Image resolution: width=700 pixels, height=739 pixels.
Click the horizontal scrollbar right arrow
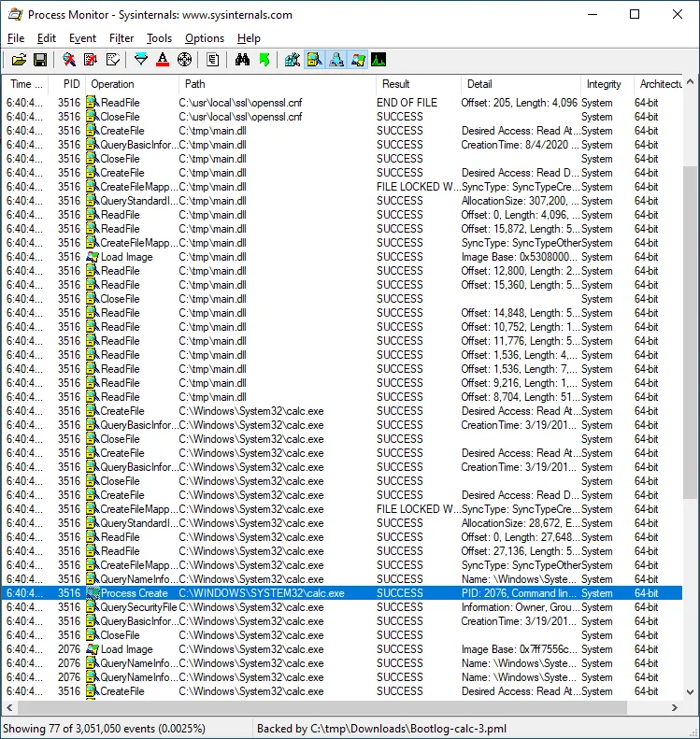(x=675, y=707)
